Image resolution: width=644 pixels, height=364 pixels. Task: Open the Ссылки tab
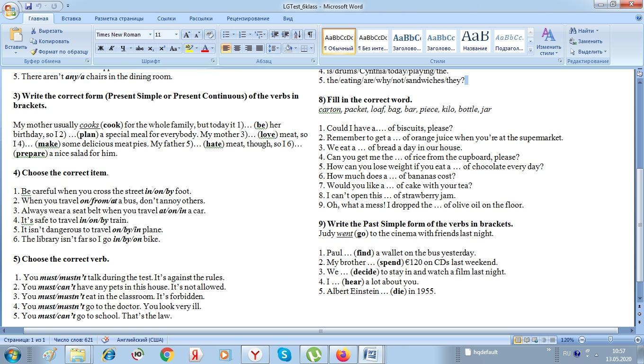[166, 18]
